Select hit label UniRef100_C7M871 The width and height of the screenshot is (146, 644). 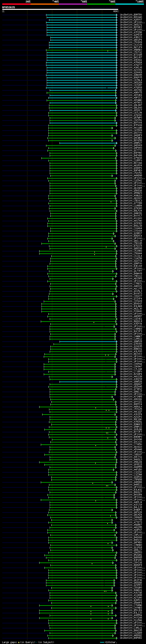(x=131, y=284)
